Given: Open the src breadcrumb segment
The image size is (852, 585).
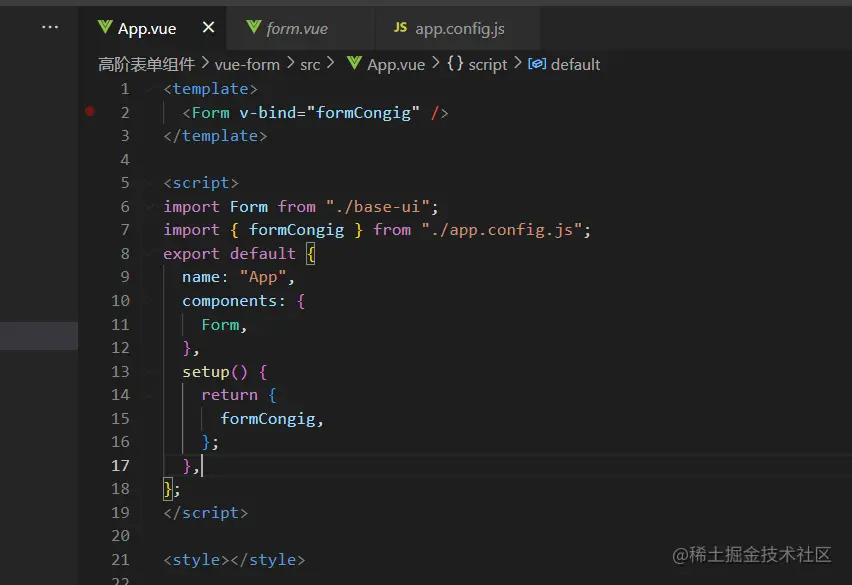Looking at the screenshot, I should (x=310, y=65).
